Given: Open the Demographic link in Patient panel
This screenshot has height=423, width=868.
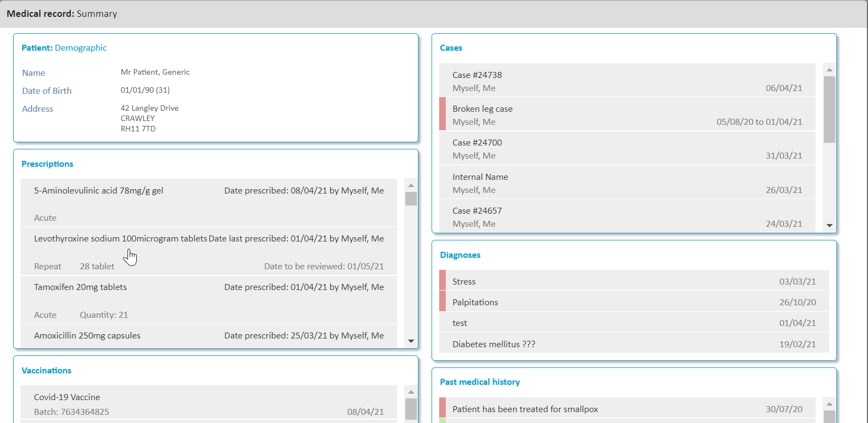Looking at the screenshot, I should [81, 48].
